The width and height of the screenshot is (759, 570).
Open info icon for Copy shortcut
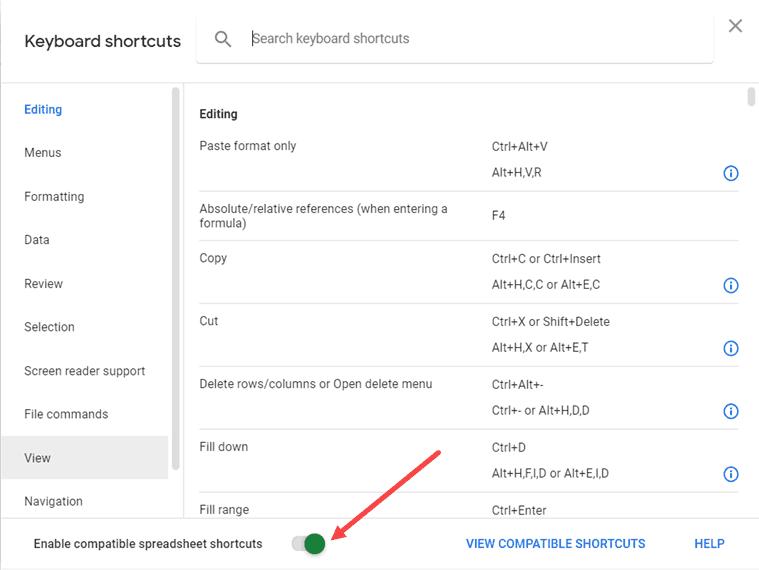tap(730, 285)
